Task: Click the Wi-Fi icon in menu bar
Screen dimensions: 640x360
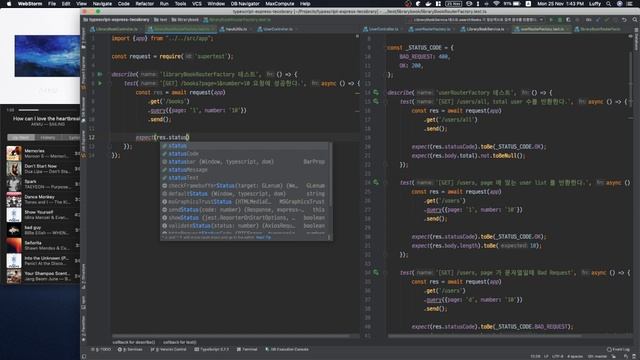Action: 496,4
